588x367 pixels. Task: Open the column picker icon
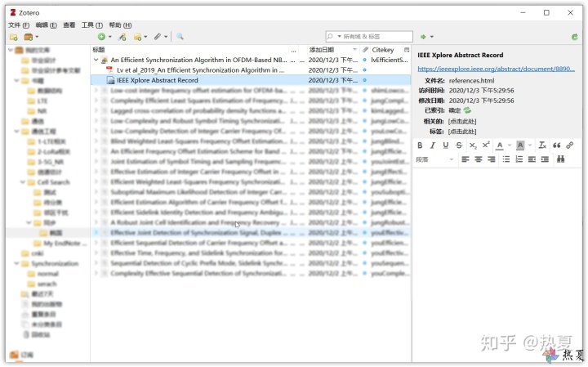tap(407, 50)
